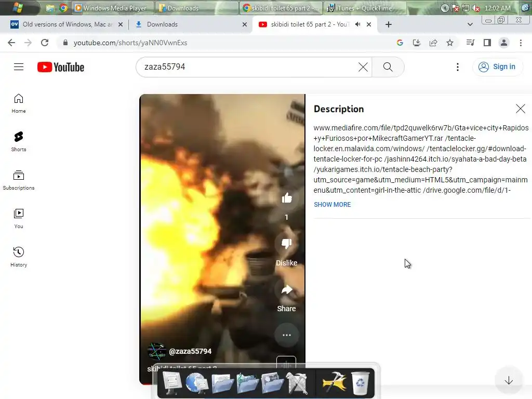Screen dimensions: 532x399
Task: Open the hammer tool dock icon
Action: click(334, 383)
